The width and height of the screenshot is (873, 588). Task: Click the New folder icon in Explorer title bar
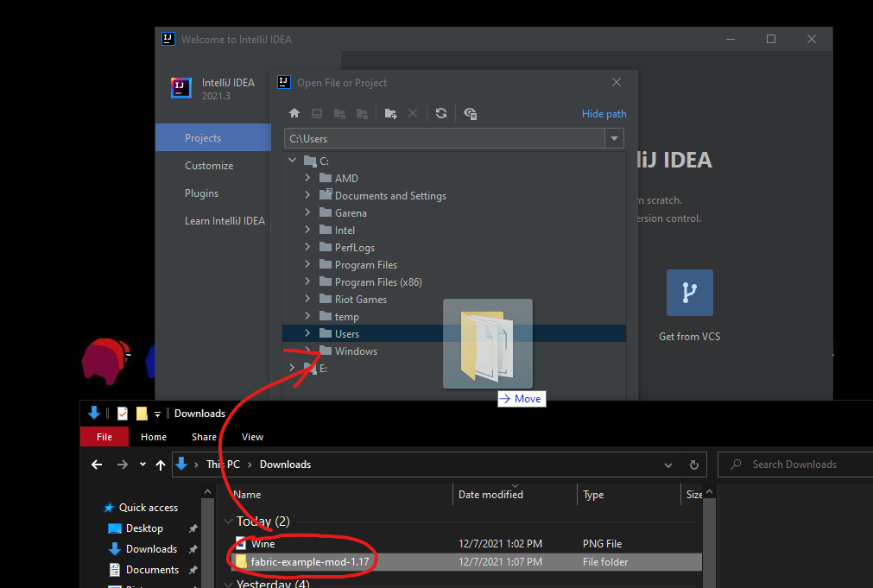(142, 414)
